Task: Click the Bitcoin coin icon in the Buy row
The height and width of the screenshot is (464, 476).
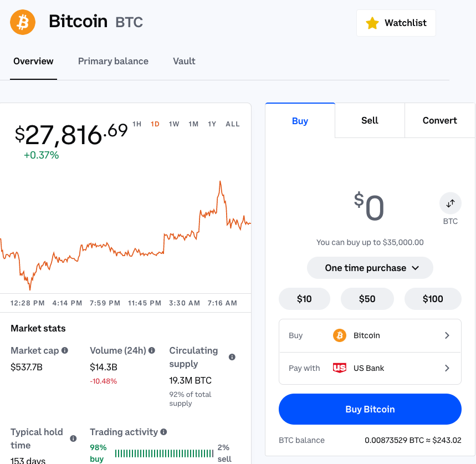Action: tap(340, 335)
